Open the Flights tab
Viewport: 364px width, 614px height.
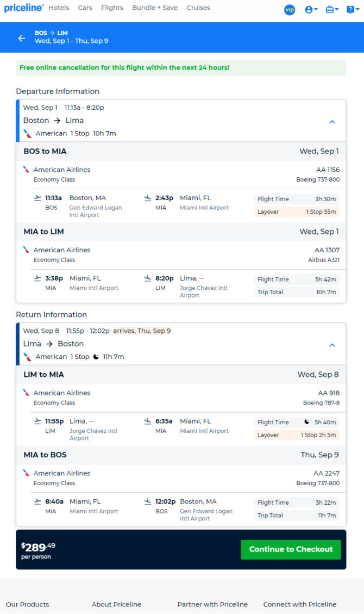[x=112, y=8]
